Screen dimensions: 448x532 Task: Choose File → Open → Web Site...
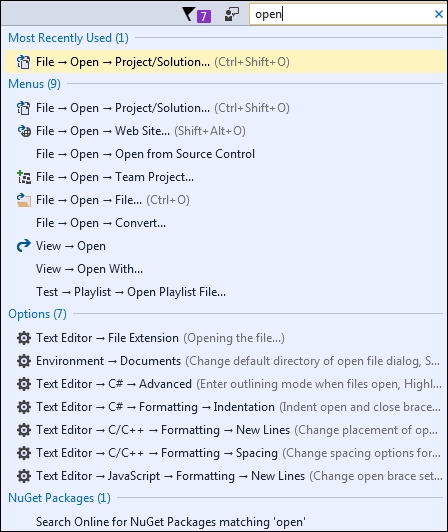225,131
